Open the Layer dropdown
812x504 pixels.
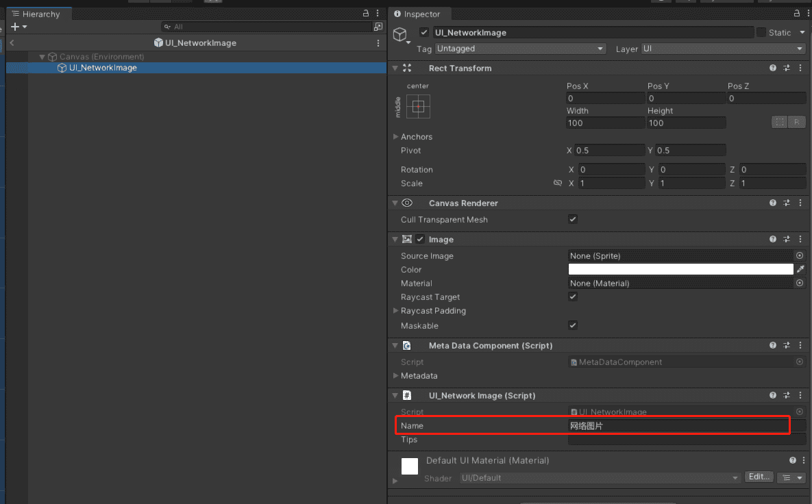pos(722,49)
